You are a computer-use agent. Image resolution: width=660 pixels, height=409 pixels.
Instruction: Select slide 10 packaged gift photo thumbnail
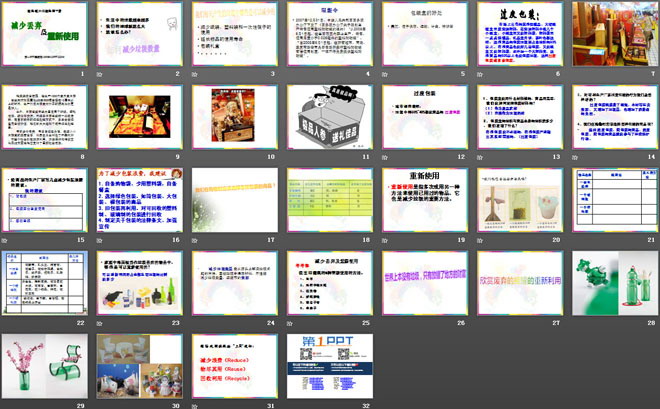click(235, 117)
